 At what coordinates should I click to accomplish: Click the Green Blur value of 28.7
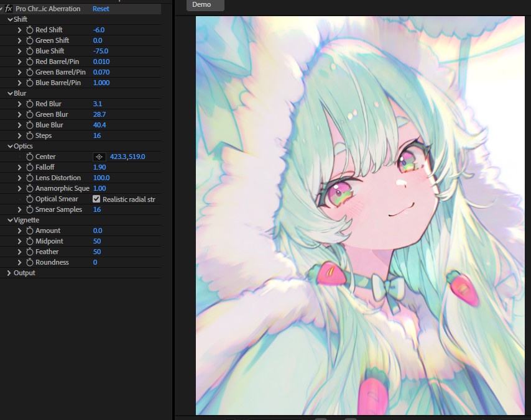tap(99, 114)
